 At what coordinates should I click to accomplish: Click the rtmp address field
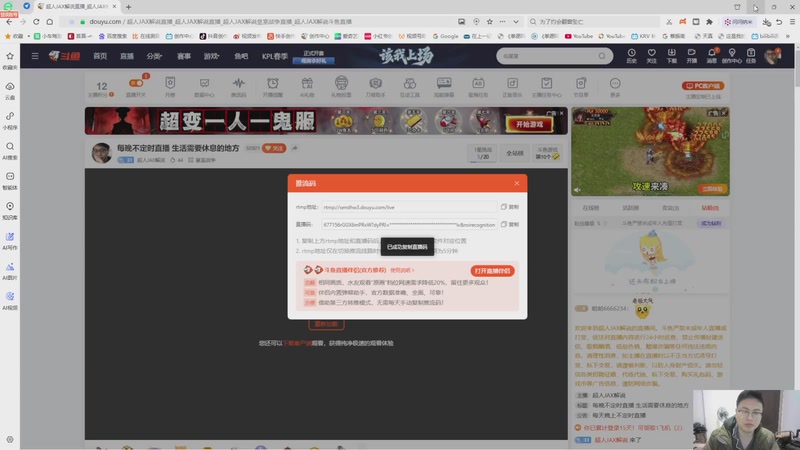pyautogui.click(x=409, y=207)
